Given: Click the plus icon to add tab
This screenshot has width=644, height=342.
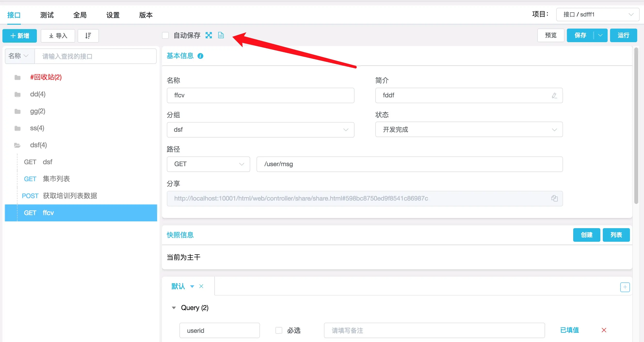Looking at the screenshot, I should click(x=625, y=287).
